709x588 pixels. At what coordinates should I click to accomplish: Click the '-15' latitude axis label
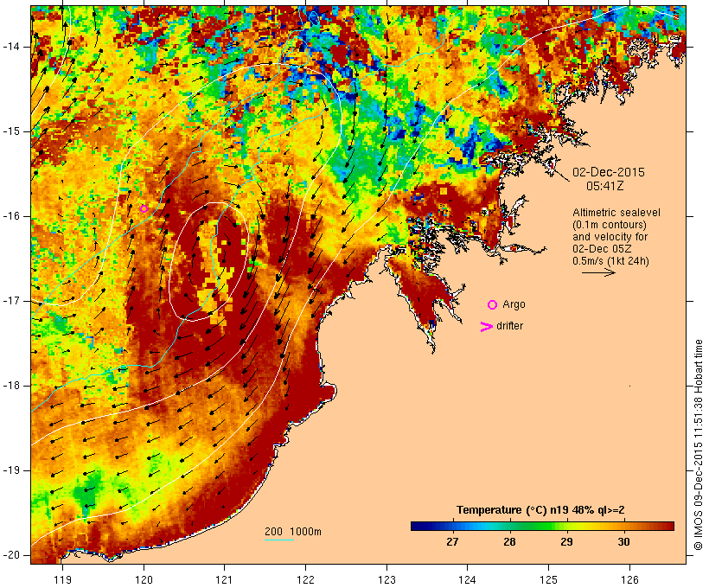tap(11, 131)
